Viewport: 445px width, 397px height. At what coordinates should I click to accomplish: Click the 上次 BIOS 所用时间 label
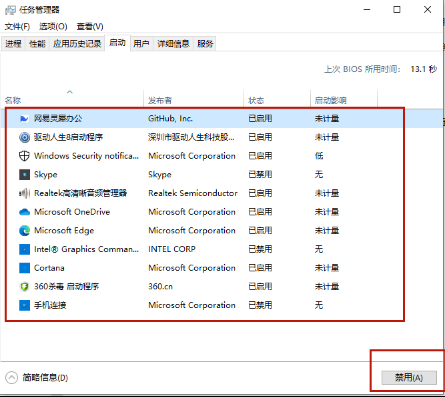tap(362, 69)
